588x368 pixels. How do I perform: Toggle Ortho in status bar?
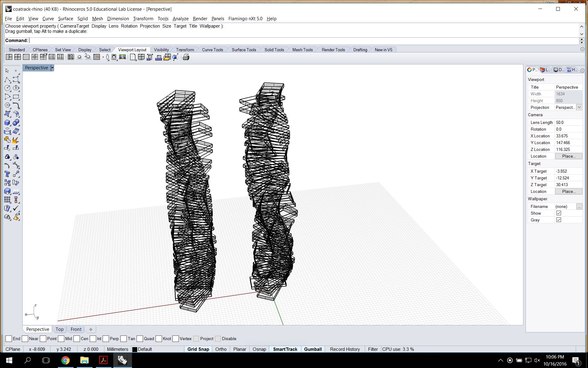pyautogui.click(x=221, y=349)
